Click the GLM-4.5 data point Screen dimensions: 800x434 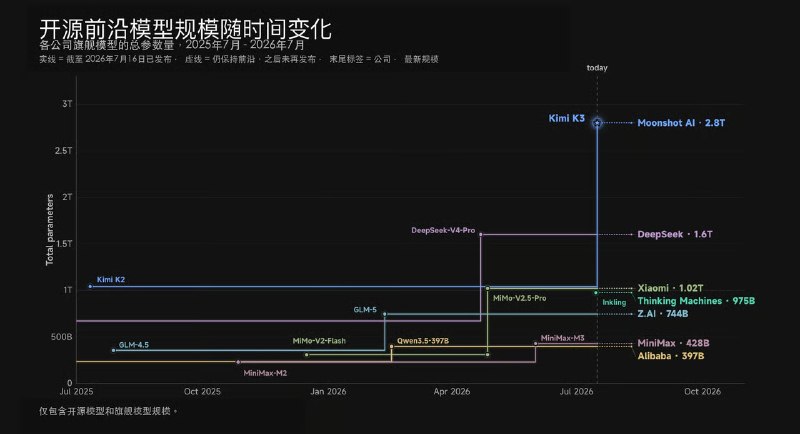coord(113,350)
